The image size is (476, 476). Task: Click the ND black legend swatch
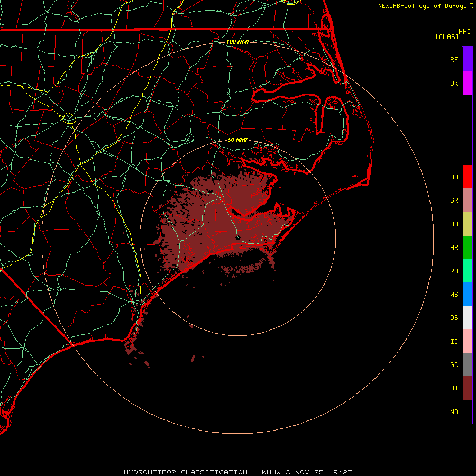[x=467, y=411]
